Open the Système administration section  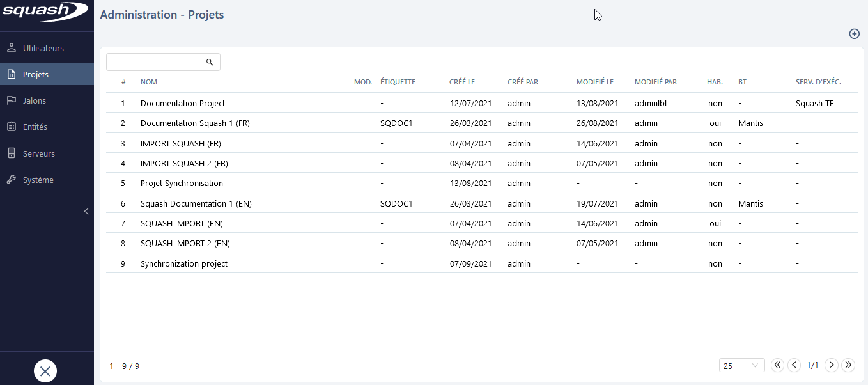click(38, 180)
